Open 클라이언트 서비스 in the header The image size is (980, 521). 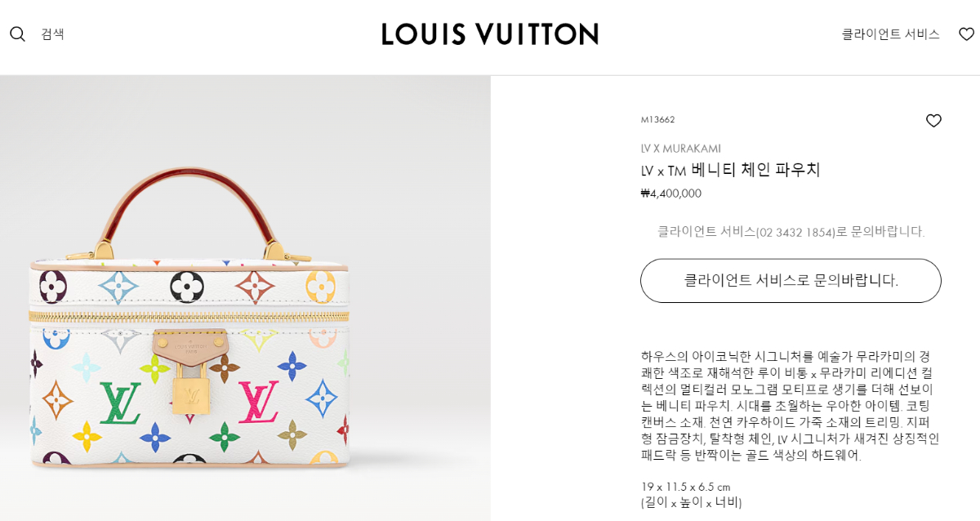890,34
